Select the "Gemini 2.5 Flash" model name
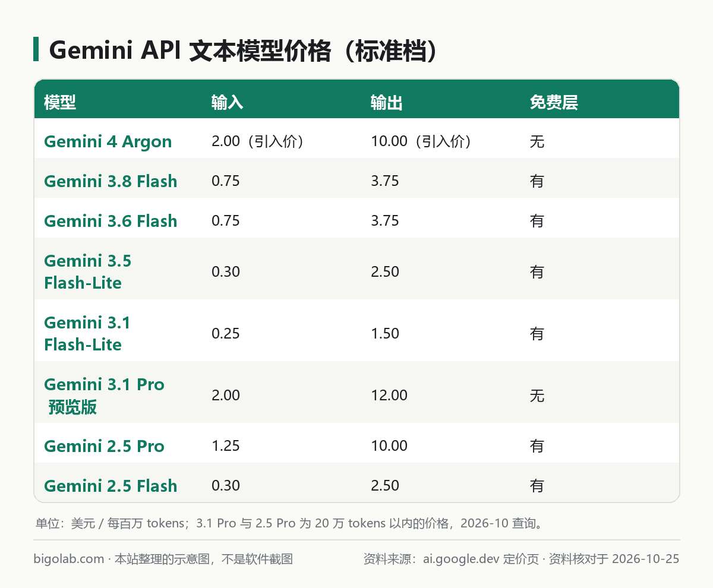 (x=111, y=486)
